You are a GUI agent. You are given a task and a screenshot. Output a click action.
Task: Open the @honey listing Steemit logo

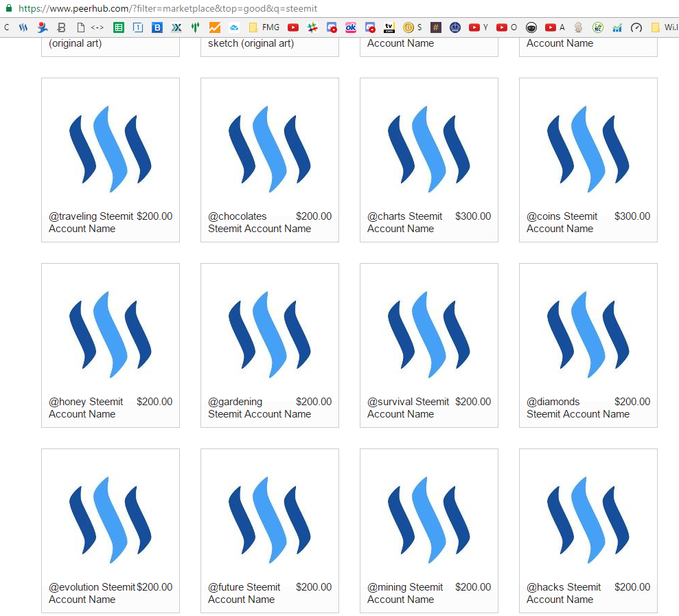(111, 334)
